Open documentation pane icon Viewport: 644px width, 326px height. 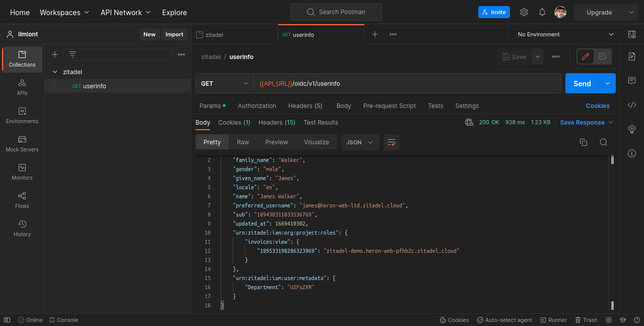click(x=632, y=57)
